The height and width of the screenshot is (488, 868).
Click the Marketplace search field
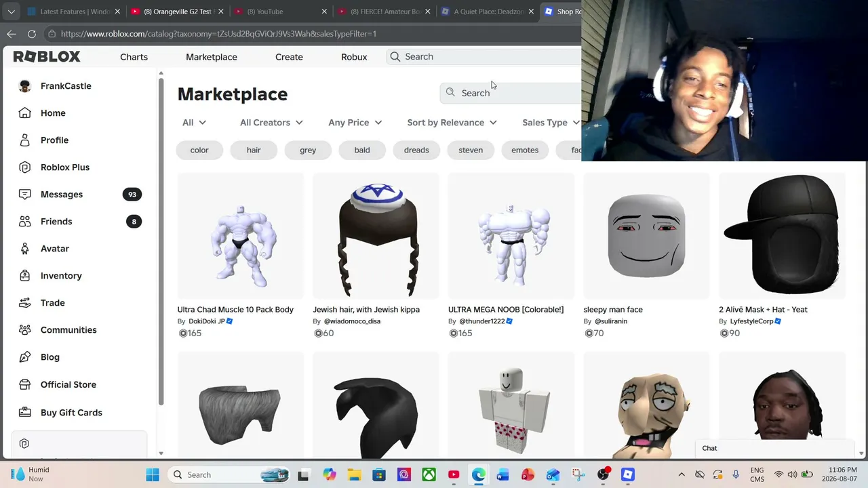(x=511, y=93)
